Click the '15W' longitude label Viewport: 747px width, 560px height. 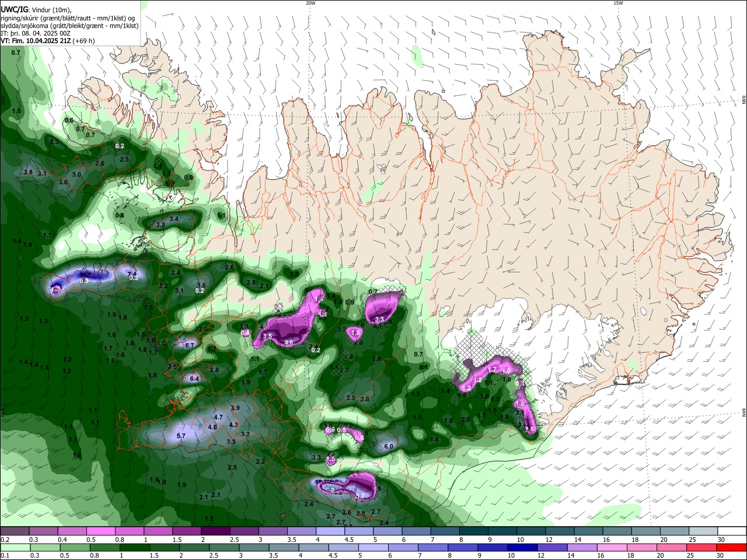coord(618,3)
